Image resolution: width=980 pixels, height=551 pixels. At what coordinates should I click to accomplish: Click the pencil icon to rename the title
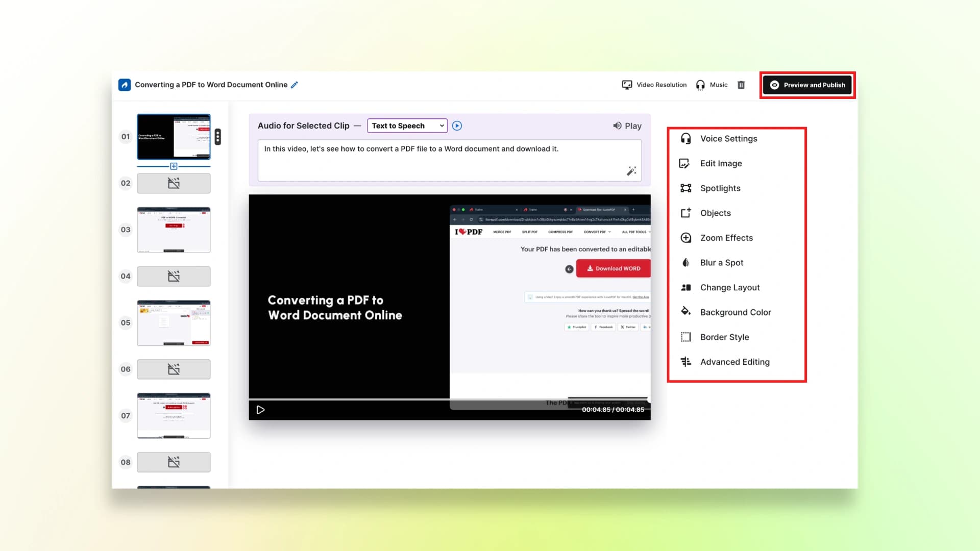pyautogui.click(x=295, y=85)
